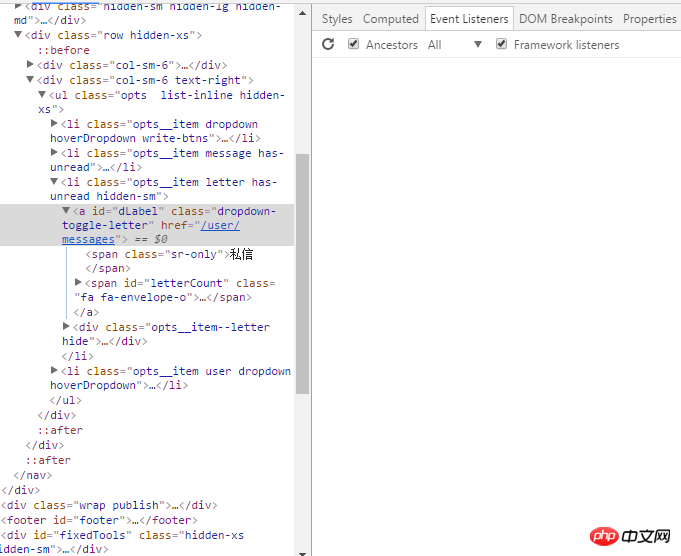The height and width of the screenshot is (556, 681).
Task: Select the div wrap publish element
Action: (109, 505)
